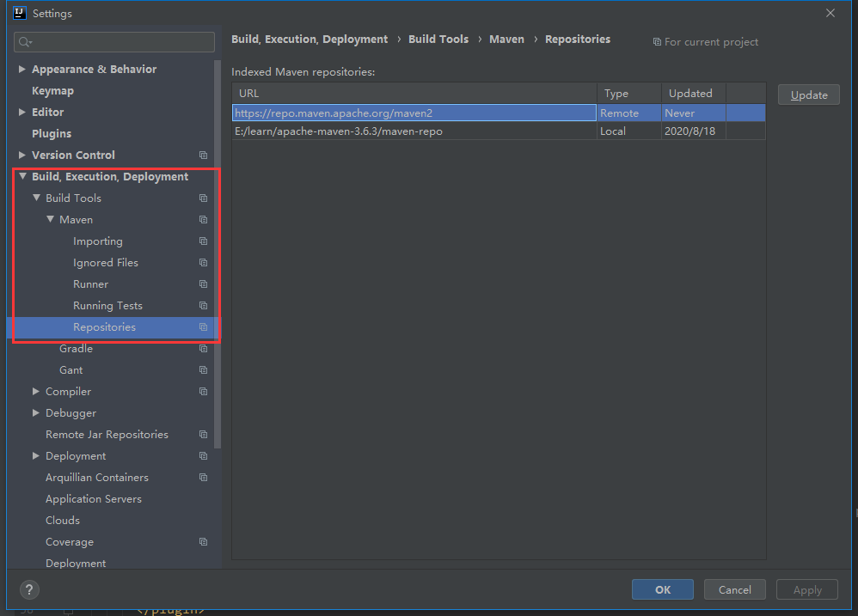Expand the Debugger node arrow
Image resolution: width=858 pixels, height=616 pixels.
35,412
